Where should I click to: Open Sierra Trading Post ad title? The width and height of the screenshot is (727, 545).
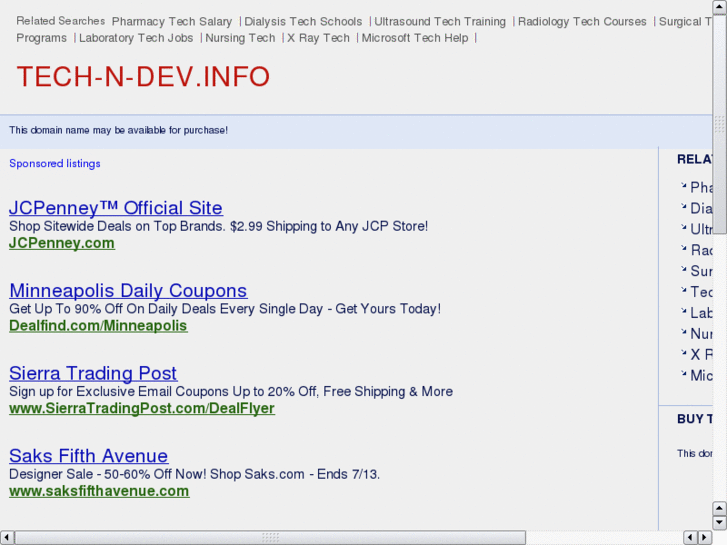[93, 373]
